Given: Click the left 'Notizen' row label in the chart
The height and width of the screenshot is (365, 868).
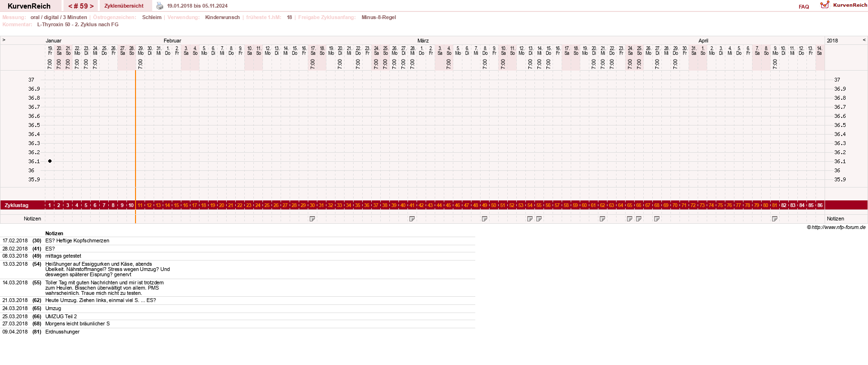Looking at the screenshot, I should (32, 219).
